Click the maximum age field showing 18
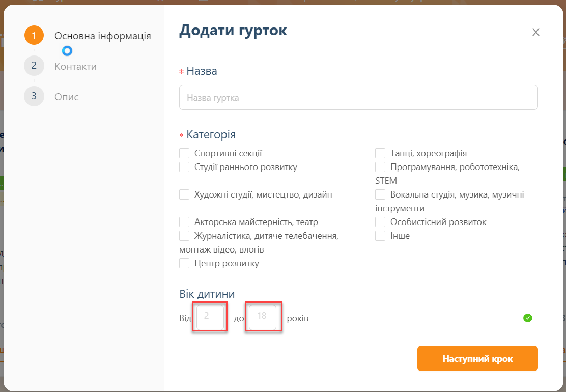Image resolution: width=566 pixels, height=392 pixels. coord(263,317)
